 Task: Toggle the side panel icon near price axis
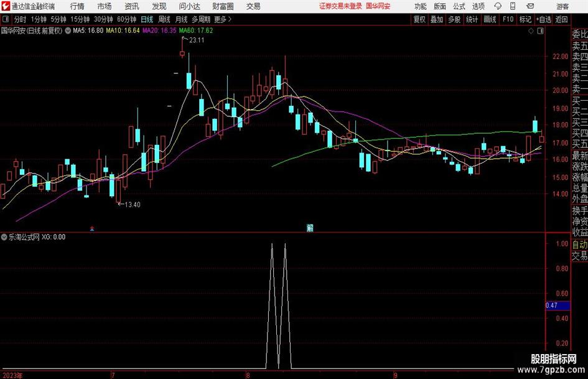tap(540, 31)
